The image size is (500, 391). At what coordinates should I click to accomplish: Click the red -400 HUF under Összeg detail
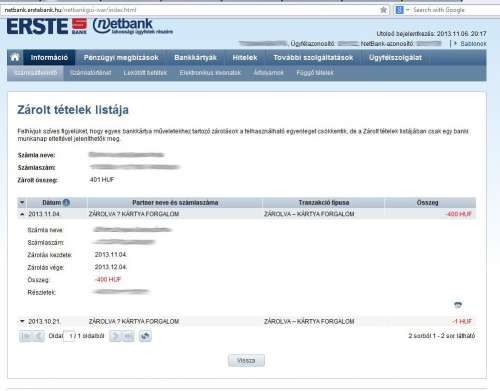coord(108,279)
